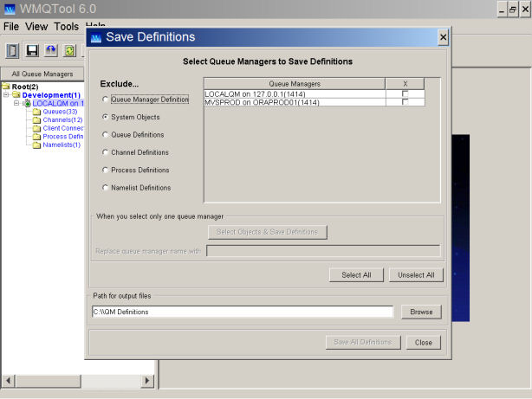Select Channels(12) in the tree
The height and width of the screenshot is (399, 532).
62,120
